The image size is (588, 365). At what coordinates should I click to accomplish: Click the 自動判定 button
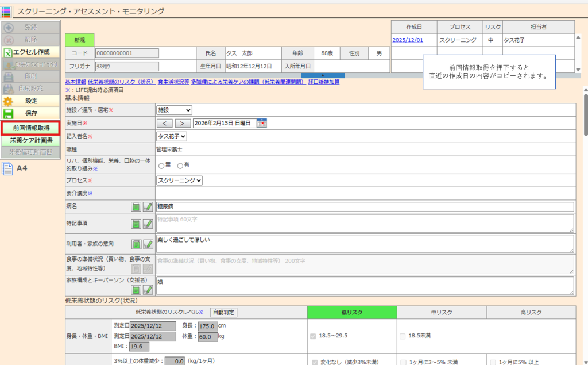click(x=223, y=312)
